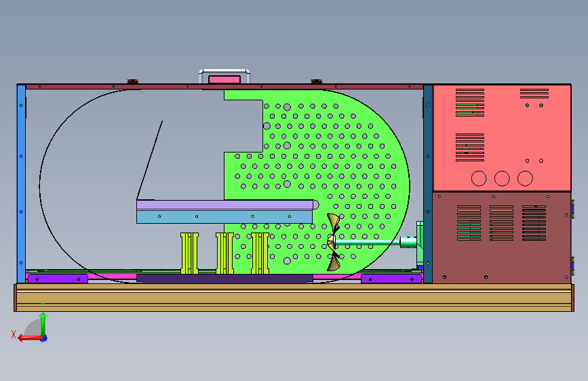Select the cyan fan drive shaft
This screenshot has height=381, width=588.
click(x=368, y=243)
